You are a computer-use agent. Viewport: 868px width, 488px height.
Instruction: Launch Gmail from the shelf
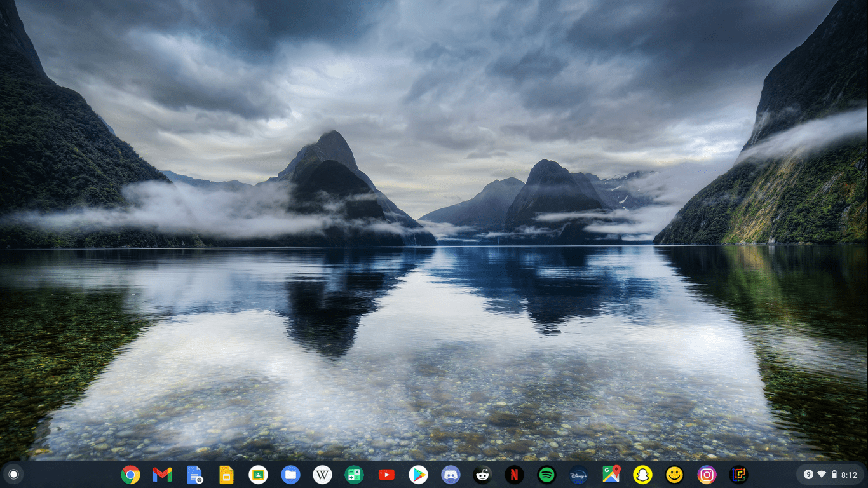pyautogui.click(x=162, y=475)
